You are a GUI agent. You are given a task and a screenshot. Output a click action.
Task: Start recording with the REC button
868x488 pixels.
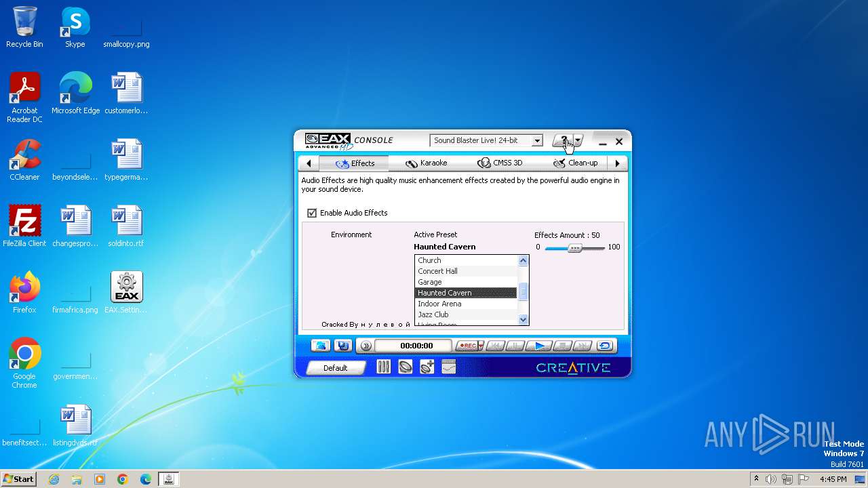click(x=467, y=346)
